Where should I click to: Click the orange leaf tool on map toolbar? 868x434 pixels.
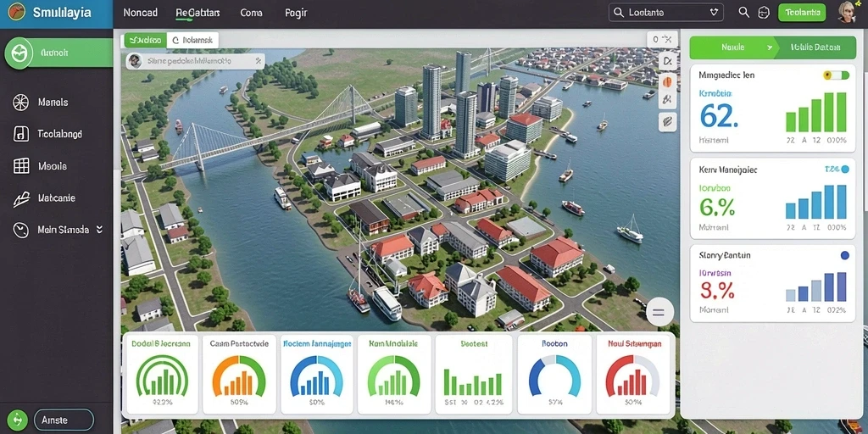tap(668, 81)
